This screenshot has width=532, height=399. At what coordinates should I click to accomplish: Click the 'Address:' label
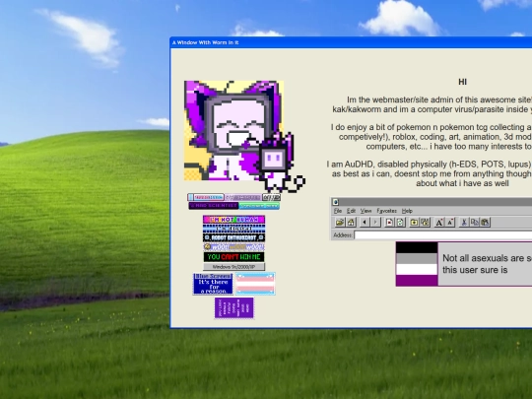coord(343,235)
